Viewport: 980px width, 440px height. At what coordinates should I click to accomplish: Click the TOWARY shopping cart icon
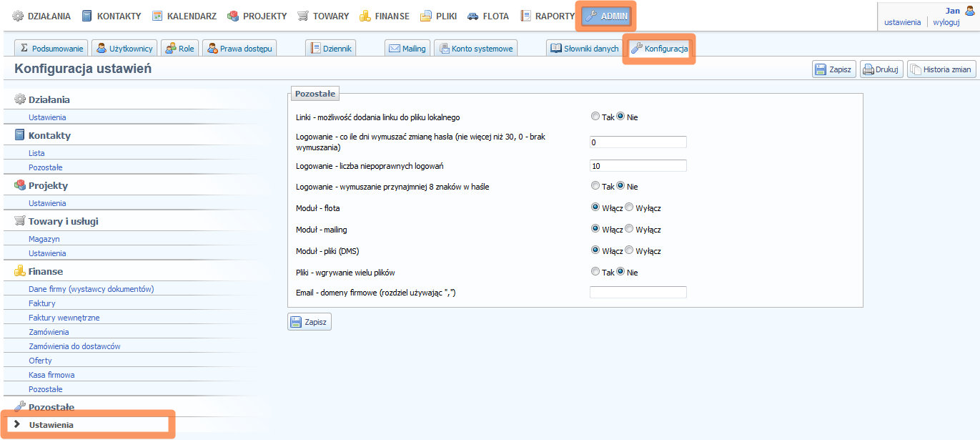(303, 16)
